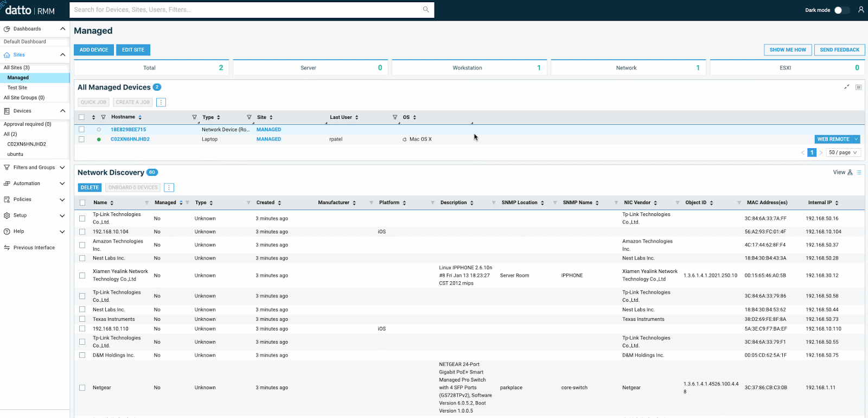Check the box for Xiamen Yealink Network row
The width and height of the screenshot is (868, 418).
click(82, 275)
